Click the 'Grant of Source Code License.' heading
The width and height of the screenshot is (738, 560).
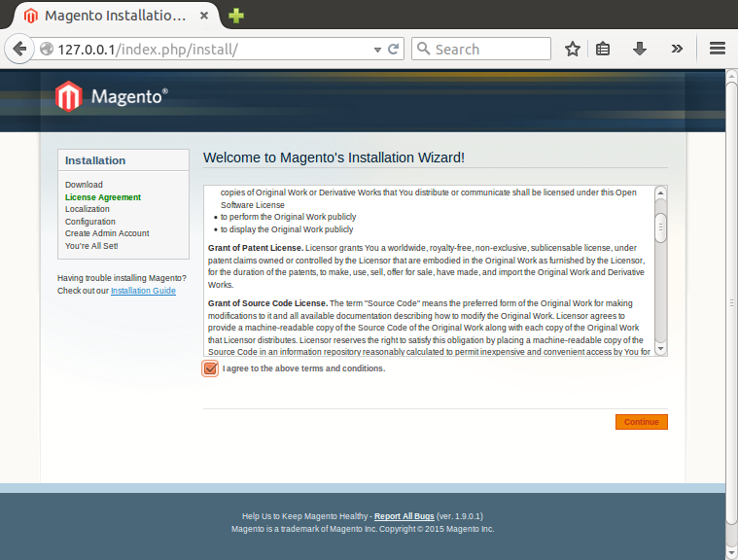[x=267, y=303]
